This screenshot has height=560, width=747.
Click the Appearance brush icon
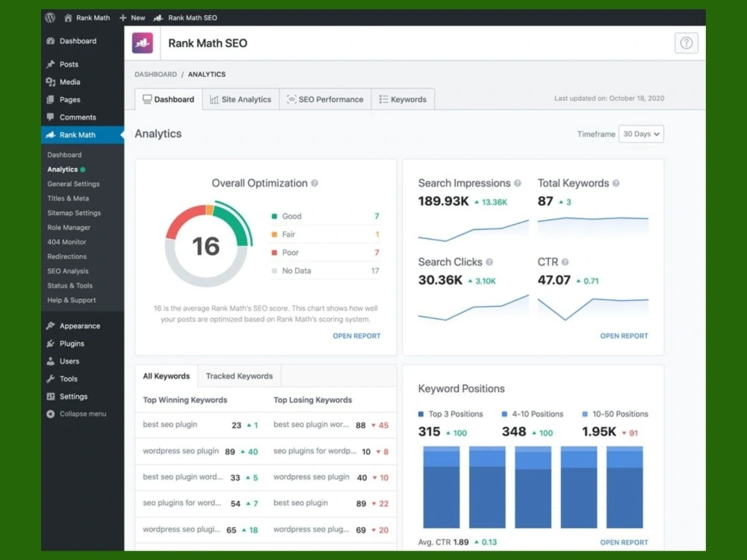click(51, 326)
